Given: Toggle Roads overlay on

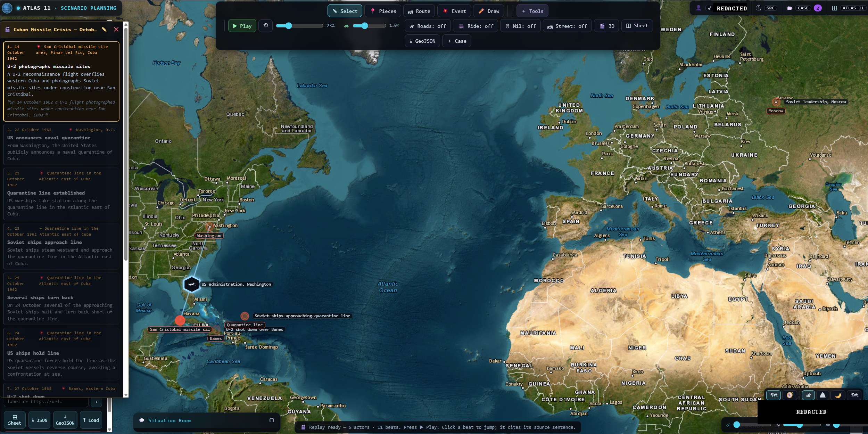Looking at the screenshot, I should pos(428,26).
